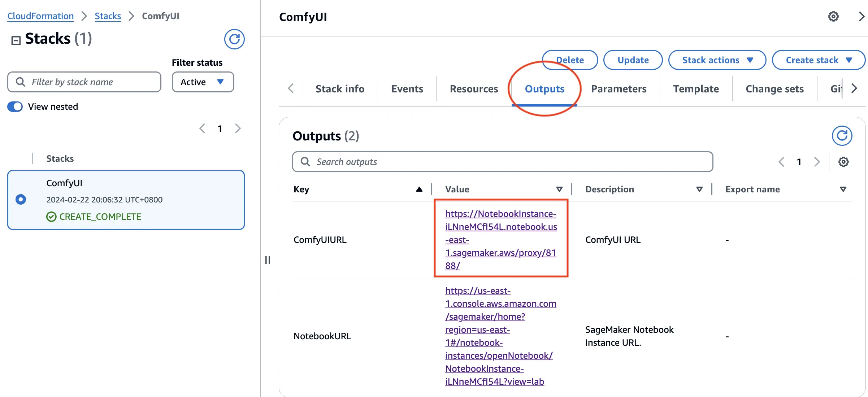Open outputs table preferences gear

point(843,162)
